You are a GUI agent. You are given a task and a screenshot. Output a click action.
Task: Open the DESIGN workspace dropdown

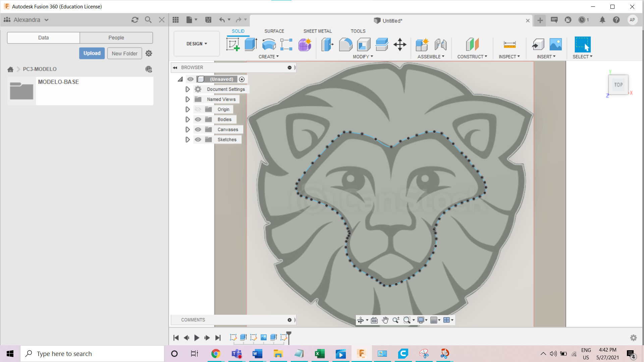click(x=197, y=44)
